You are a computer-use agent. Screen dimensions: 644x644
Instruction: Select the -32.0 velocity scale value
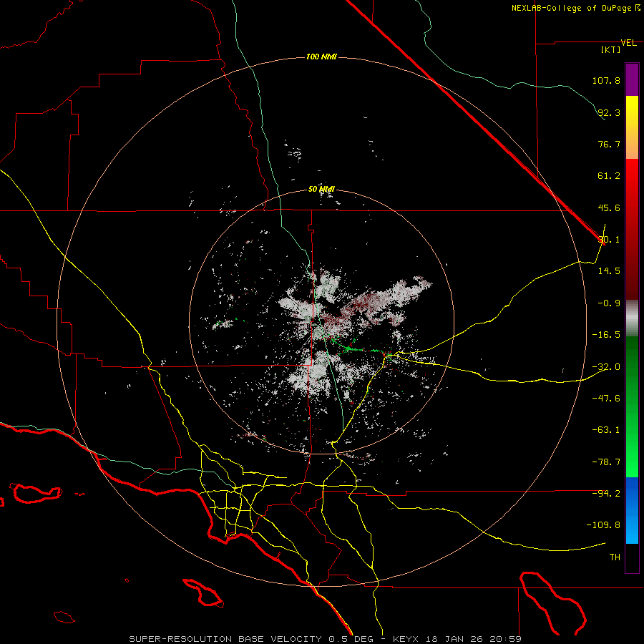point(606,367)
